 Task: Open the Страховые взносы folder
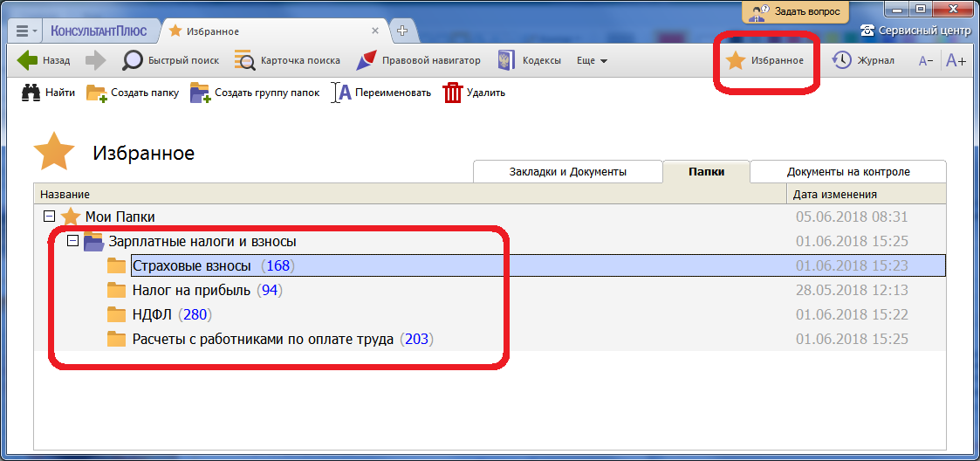pyautogui.click(x=191, y=265)
